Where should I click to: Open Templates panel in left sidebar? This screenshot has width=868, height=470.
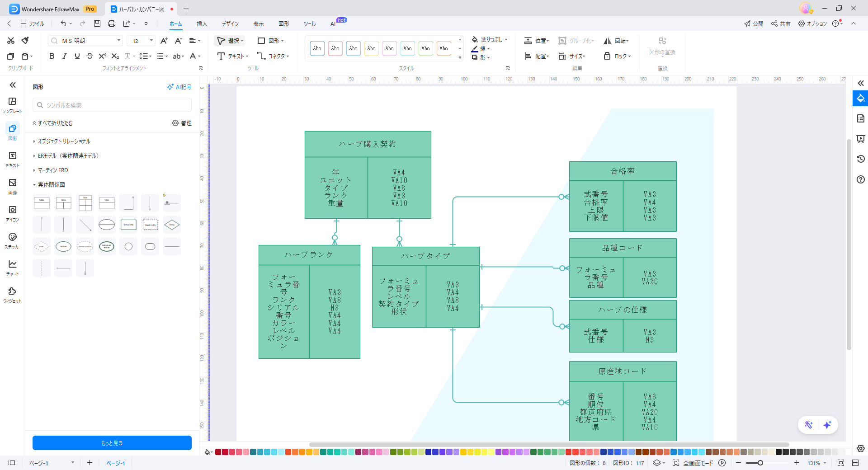12,105
